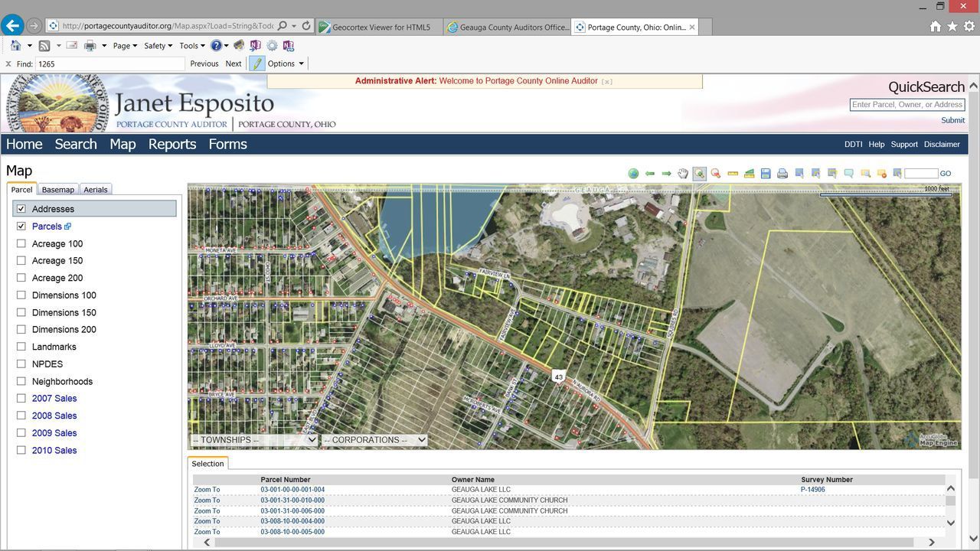Turn on the Neighborhoods layer
The image size is (980, 551).
point(21,381)
